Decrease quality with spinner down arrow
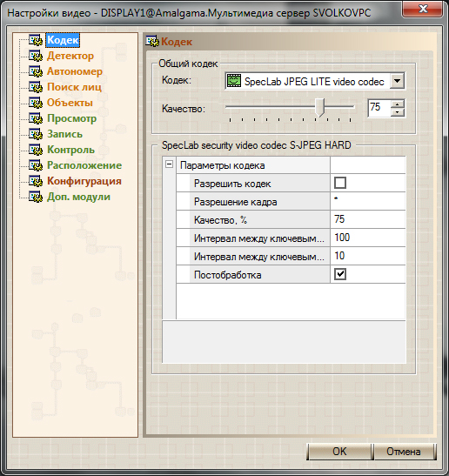449x476 pixels. point(398,112)
